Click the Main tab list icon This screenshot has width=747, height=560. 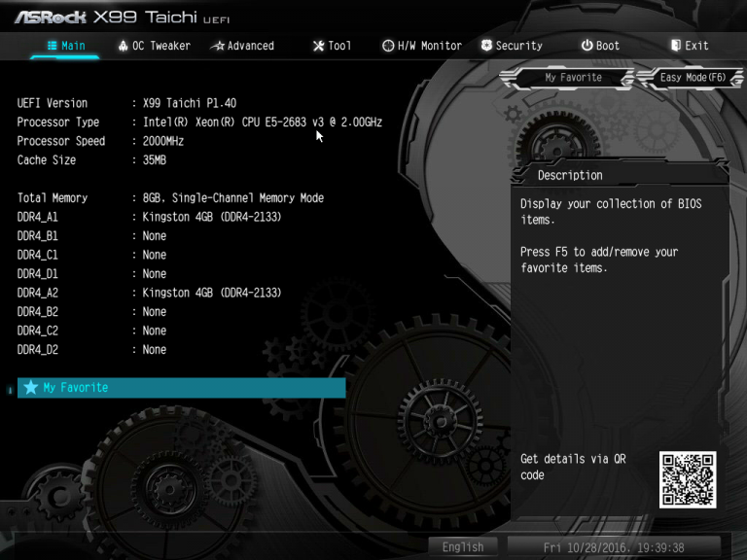[x=53, y=46]
